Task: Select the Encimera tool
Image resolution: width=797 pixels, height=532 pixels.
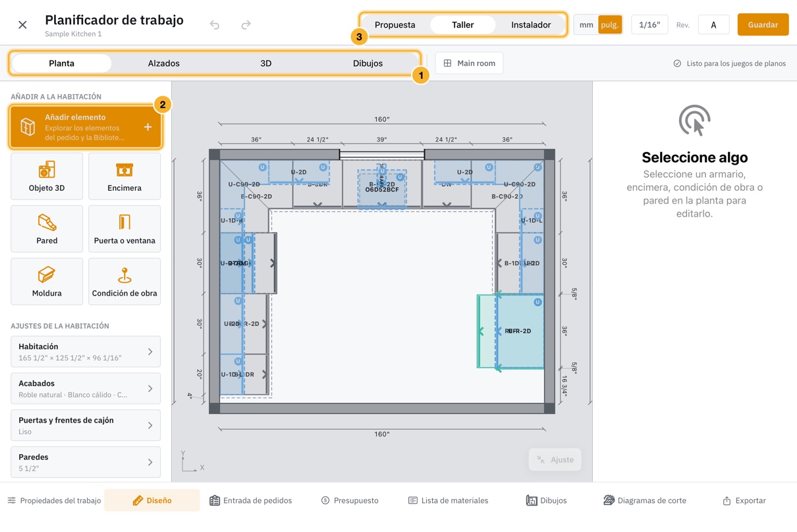Action: pos(124,176)
